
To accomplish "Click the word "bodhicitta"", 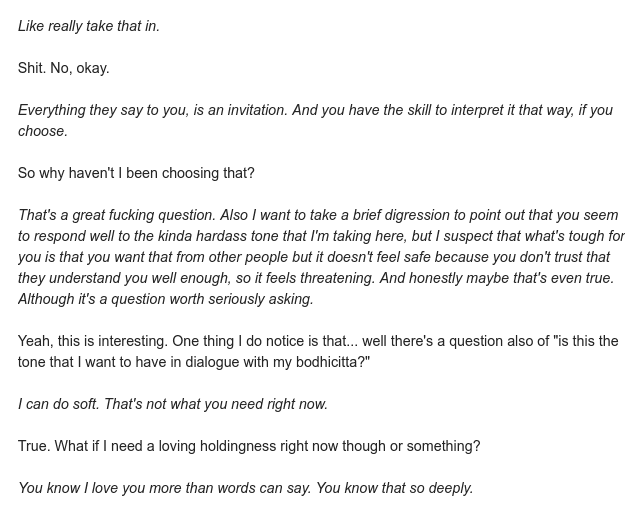I will point(328,362).
